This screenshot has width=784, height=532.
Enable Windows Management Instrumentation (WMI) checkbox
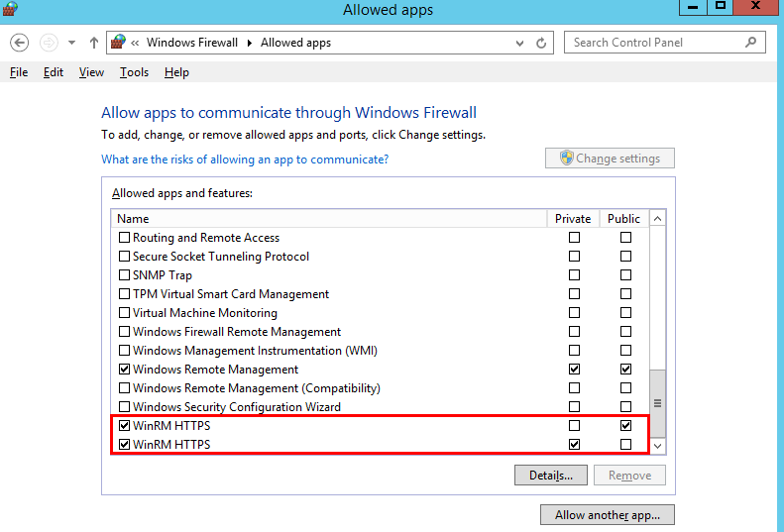[124, 351]
